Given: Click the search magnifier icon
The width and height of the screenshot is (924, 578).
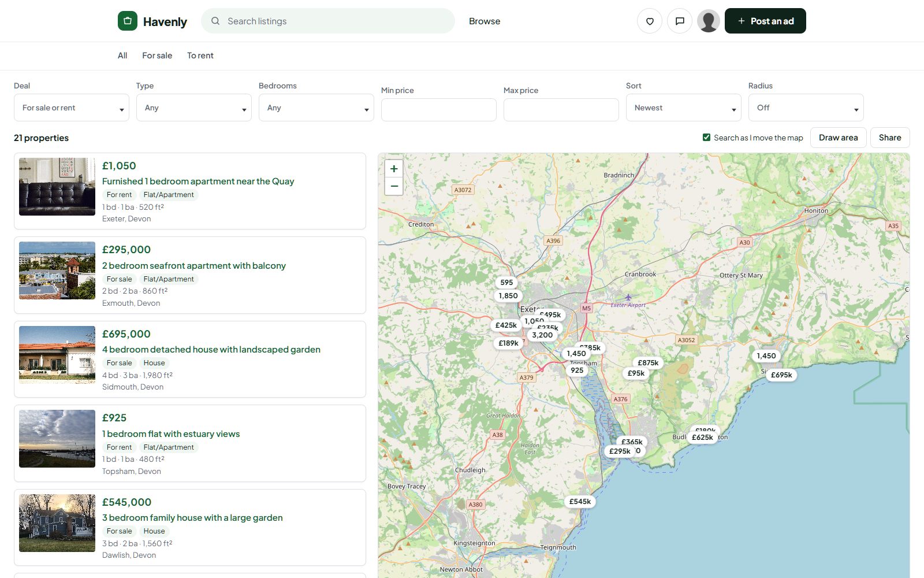Looking at the screenshot, I should pyautogui.click(x=215, y=21).
